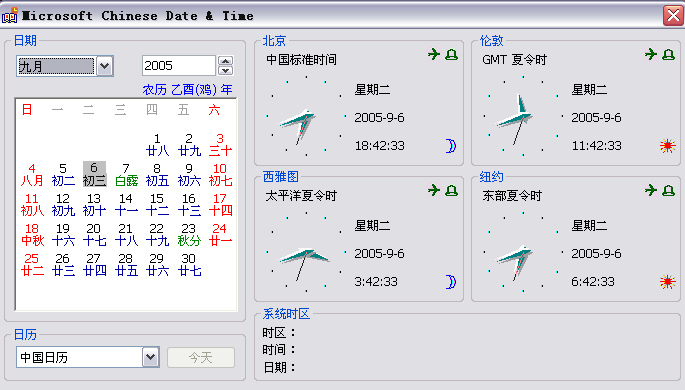Select September 14 (十一) in calendar
The image size is (685, 390).
point(126,205)
